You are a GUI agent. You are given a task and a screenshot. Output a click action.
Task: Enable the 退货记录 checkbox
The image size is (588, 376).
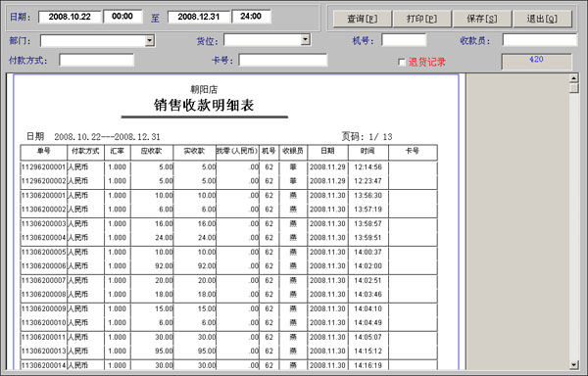402,62
